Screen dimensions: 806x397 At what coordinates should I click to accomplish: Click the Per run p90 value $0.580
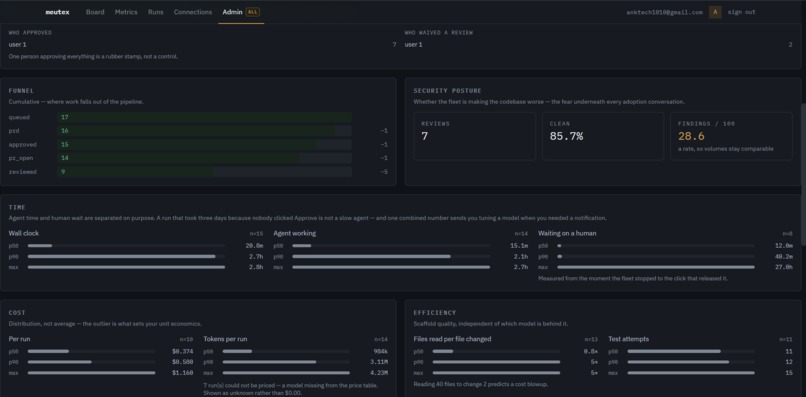click(x=182, y=363)
